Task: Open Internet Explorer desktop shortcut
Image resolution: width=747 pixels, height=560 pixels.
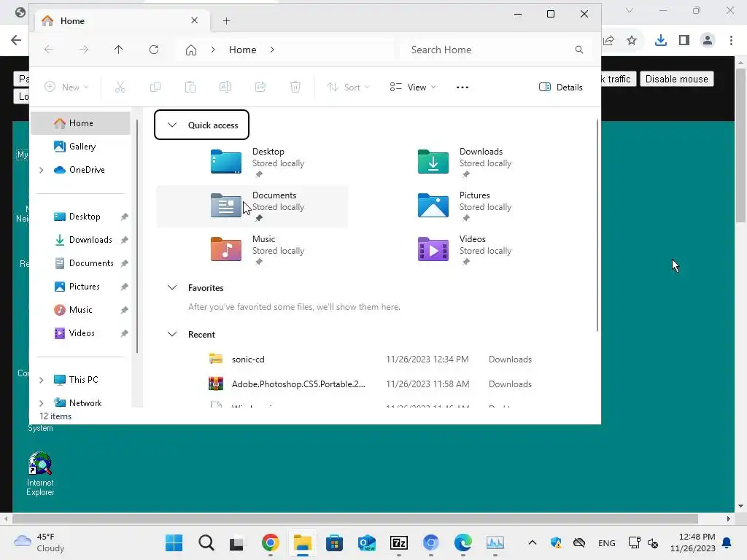Action: tap(40, 474)
